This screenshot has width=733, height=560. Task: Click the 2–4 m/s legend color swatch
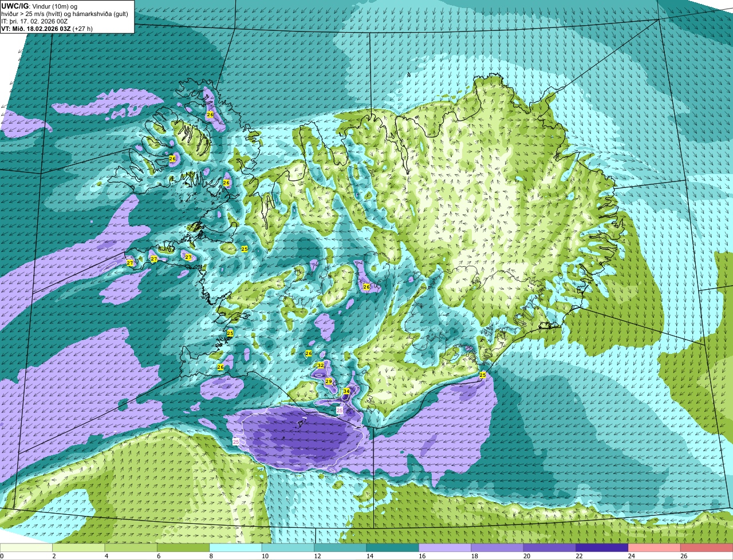tap(79, 547)
